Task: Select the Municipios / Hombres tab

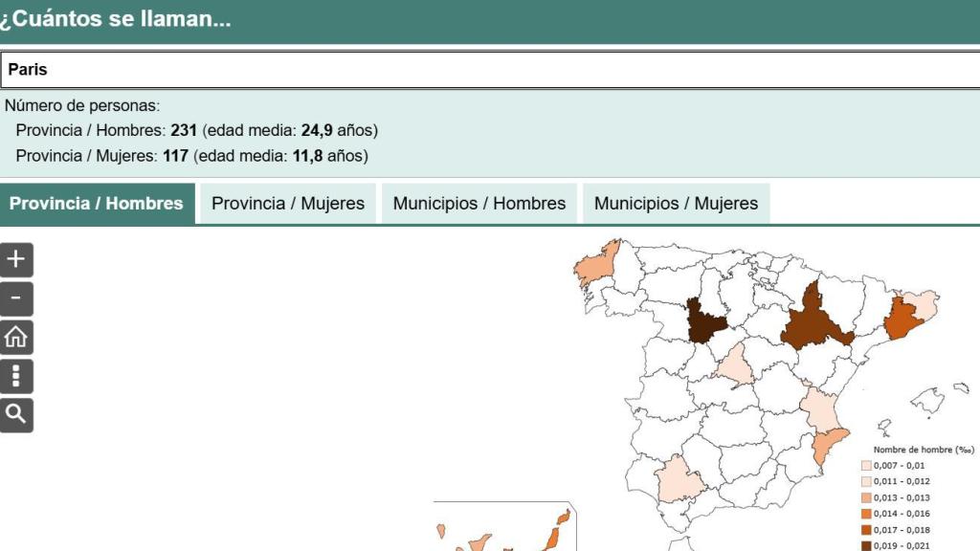Action: click(479, 204)
